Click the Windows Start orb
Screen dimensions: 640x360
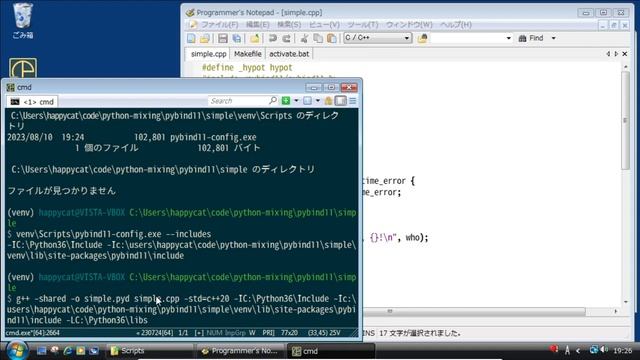(x=17, y=350)
